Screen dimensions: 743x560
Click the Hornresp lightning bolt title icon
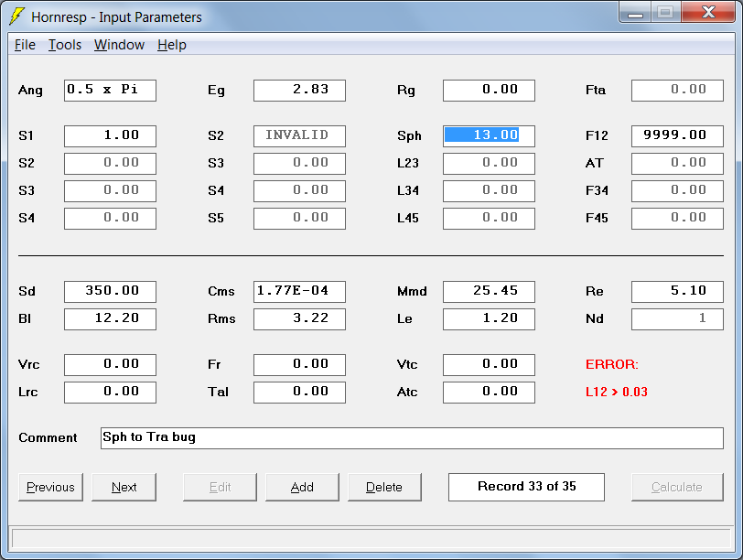click(16, 16)
